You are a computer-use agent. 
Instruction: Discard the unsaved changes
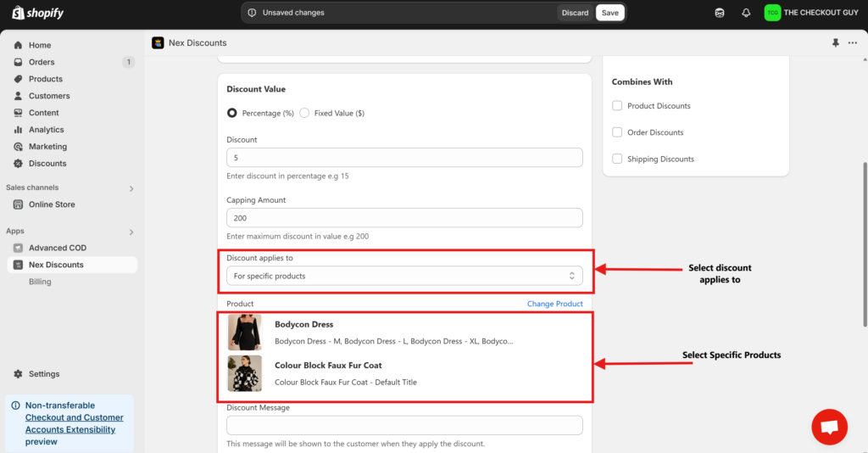pos(576,13)
